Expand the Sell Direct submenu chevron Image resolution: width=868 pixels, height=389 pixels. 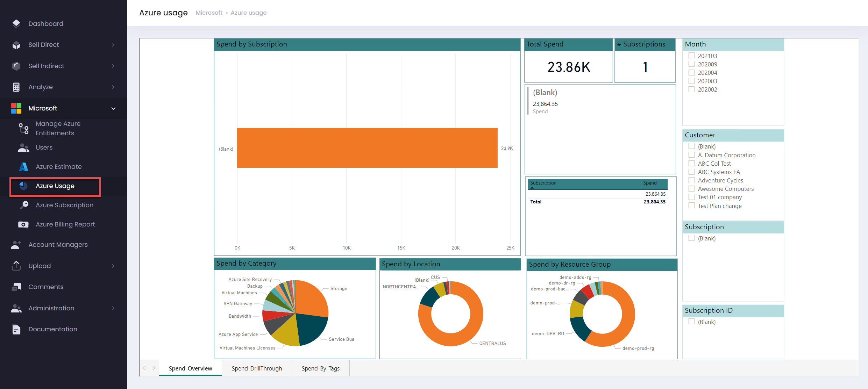coord(113,45)
